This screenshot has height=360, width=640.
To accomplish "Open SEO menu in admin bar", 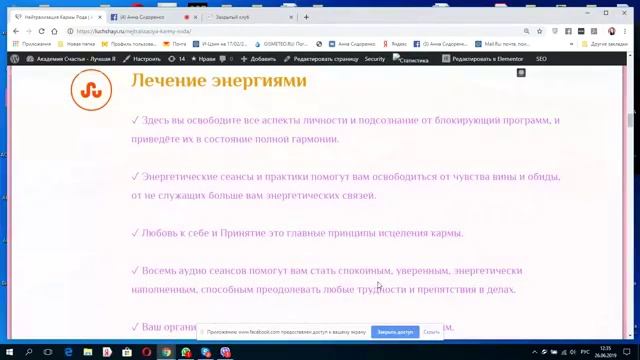I will click(541, 59).
